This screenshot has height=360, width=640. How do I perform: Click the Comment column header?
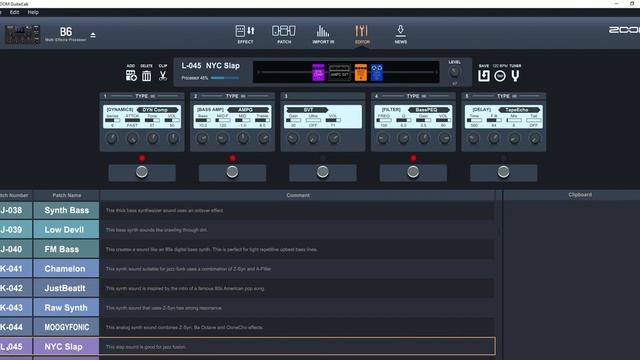[x=298, y=195]
